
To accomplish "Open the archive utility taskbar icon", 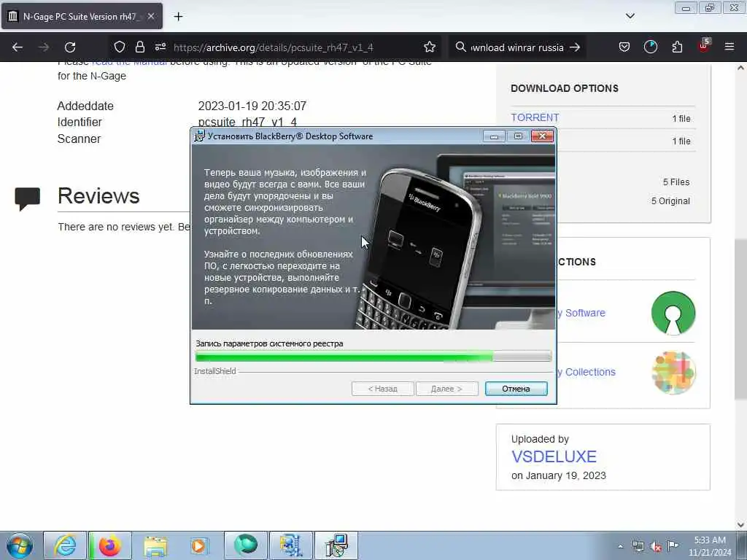I will click(290, 545).
